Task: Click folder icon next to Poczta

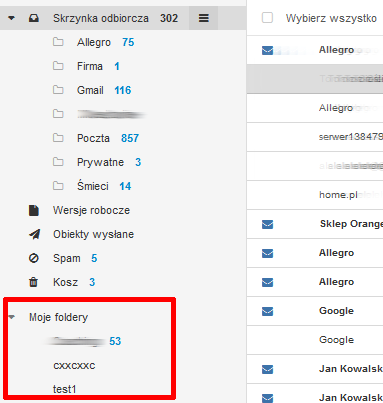Action: point(58,138)
